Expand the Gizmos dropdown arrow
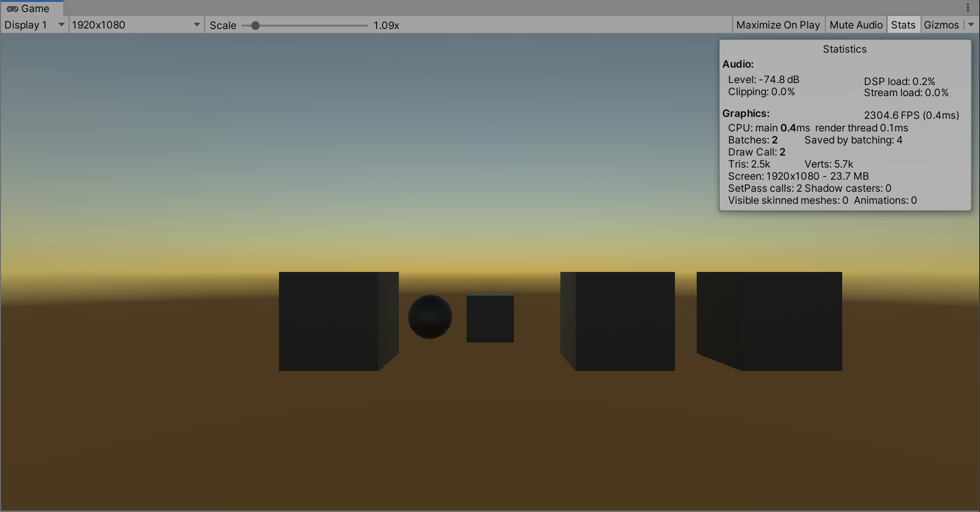This screenshot has width=980, height=512. coord(971,25)
